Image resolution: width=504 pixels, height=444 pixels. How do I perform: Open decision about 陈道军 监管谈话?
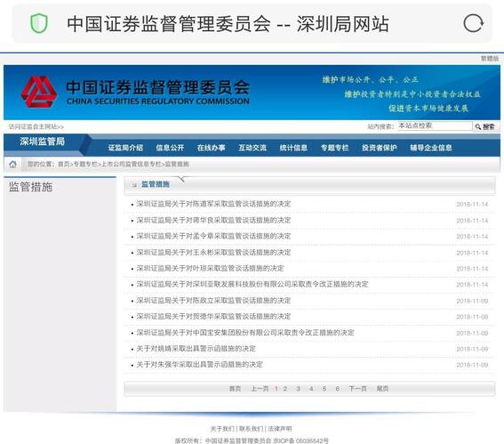[x=213, y=204]
